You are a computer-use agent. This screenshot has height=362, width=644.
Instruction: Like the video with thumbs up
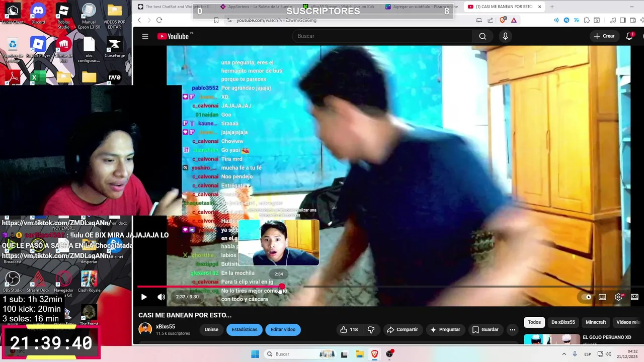pyautogui.click(x=349, y=330)
